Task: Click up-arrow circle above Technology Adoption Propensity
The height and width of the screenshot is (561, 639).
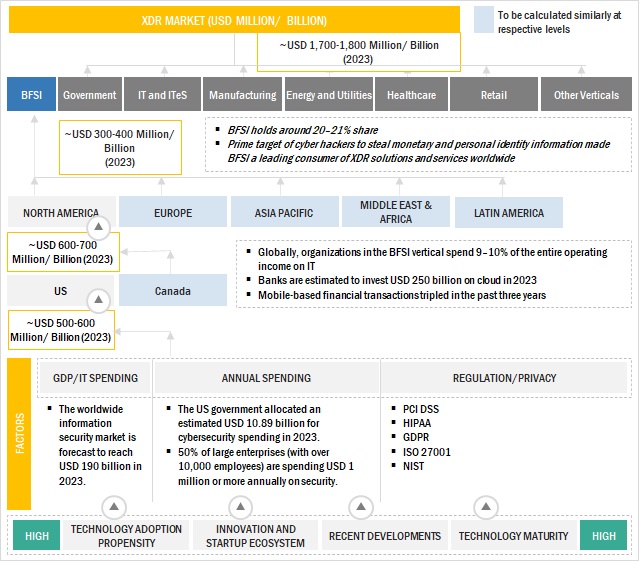Action: (114, 506)
